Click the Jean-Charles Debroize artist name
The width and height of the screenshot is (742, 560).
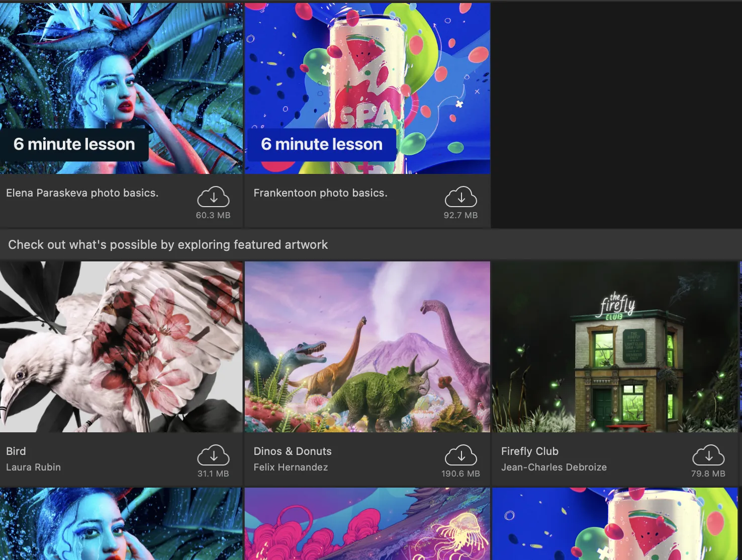pyautogui.click(x=554, y=467)
